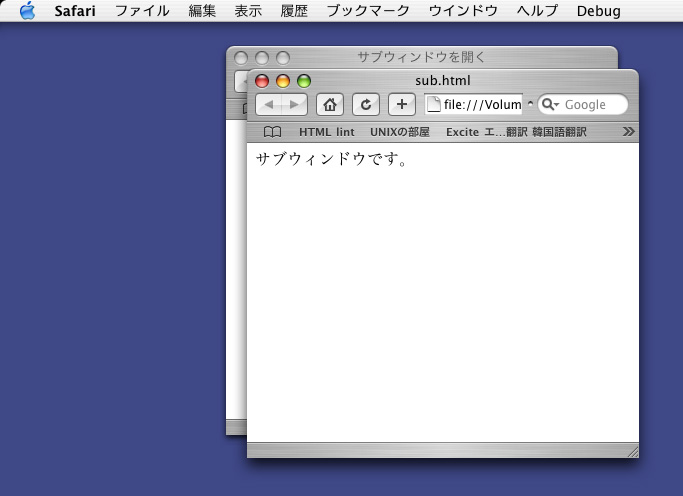Open the ファイル menu
Viewport: 683px width, 496px height.
coord(142,11)
